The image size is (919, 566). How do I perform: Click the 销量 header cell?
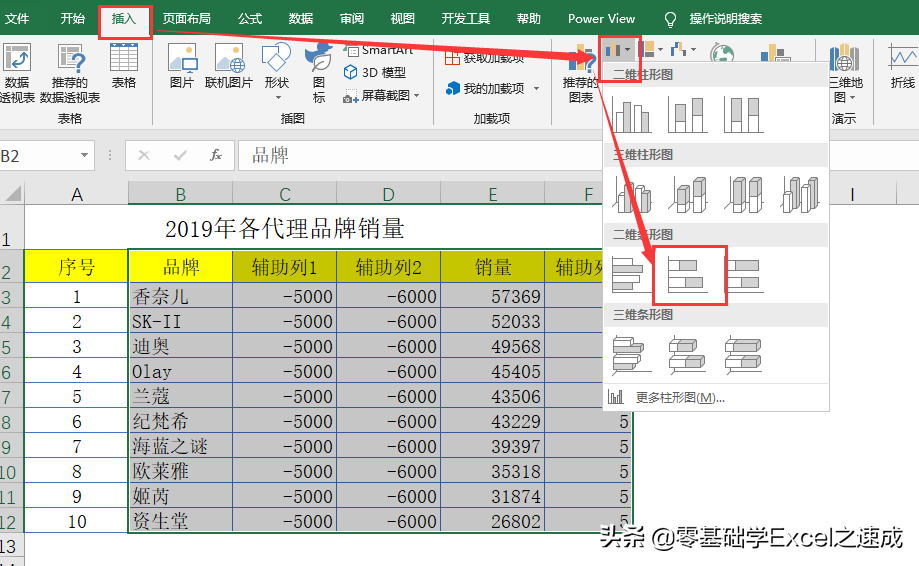pos(493,267)
